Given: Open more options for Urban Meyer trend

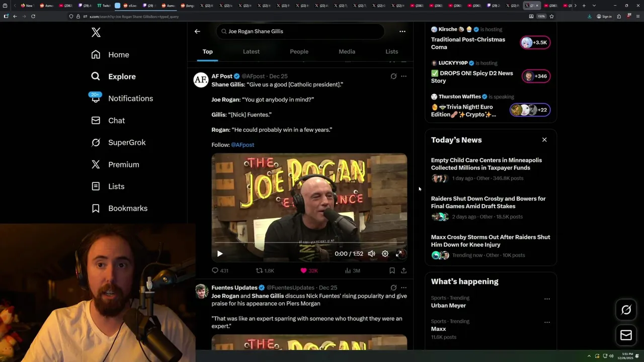Looking at the screenshot, I should click(x=547, y=299).
